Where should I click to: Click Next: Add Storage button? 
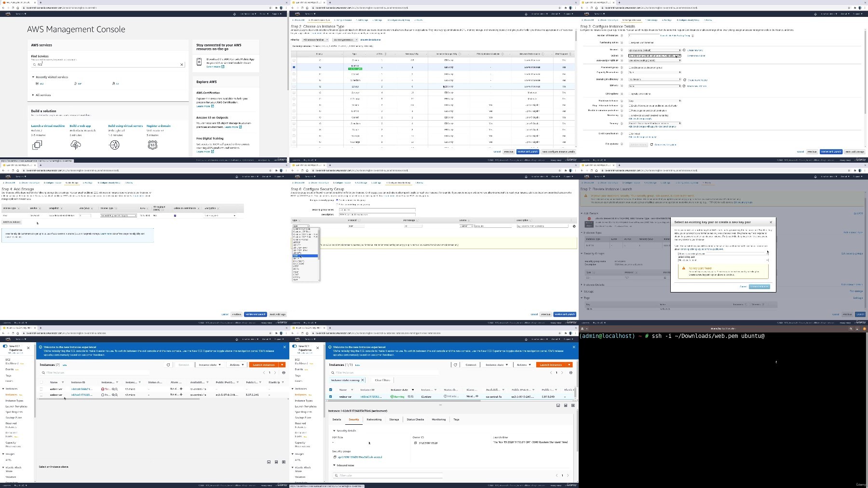point(855,152)
